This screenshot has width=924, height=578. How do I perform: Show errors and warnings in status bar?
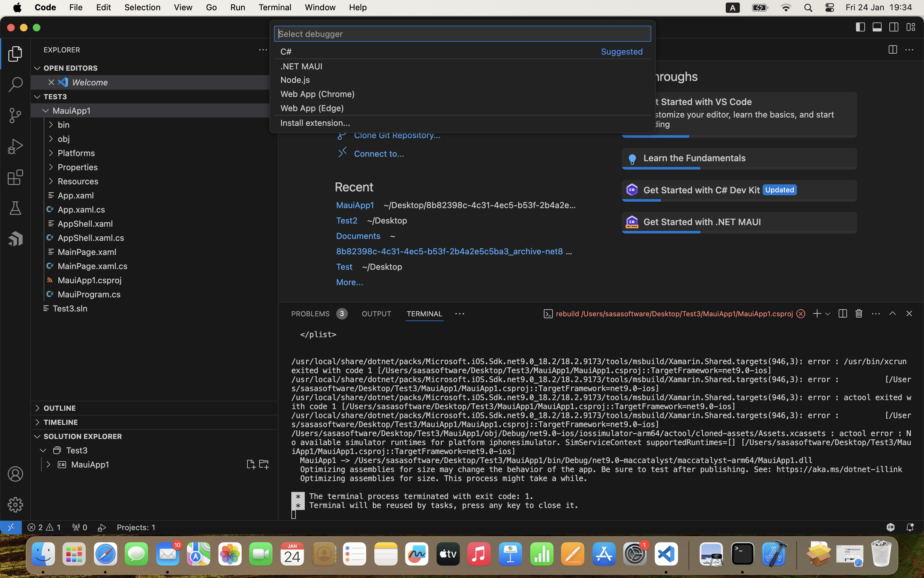(44, 527)
